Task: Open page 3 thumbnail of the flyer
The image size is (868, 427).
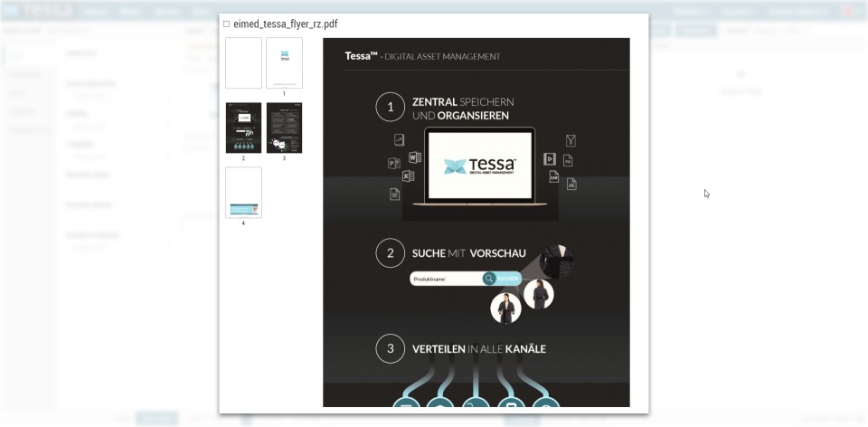Action: (x=284, y=128)
